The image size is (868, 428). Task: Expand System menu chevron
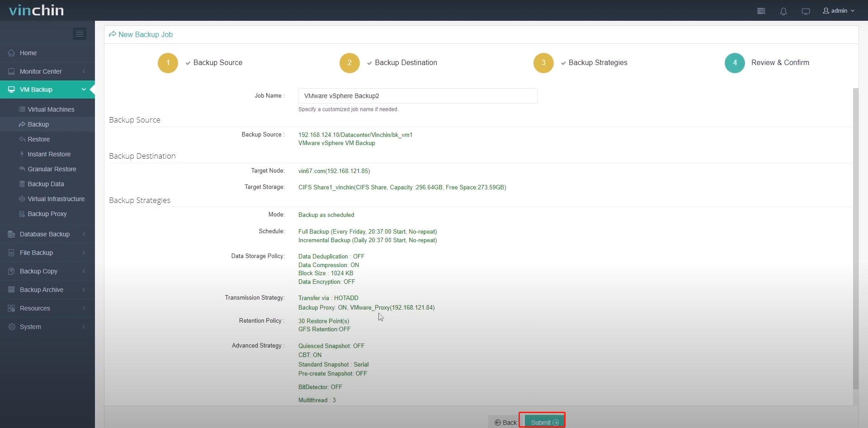tap(84, 327)
